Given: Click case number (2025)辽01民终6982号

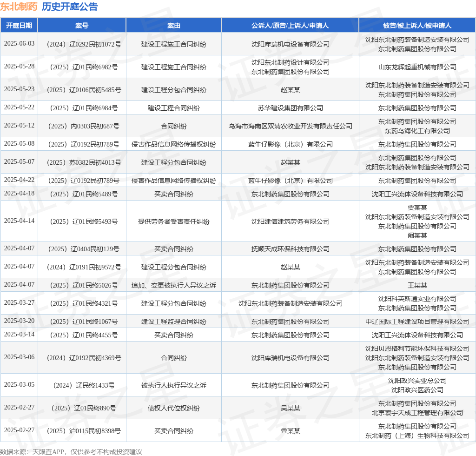Looking at the screenshot, I should pyautogui.click(x=84, y=67).
